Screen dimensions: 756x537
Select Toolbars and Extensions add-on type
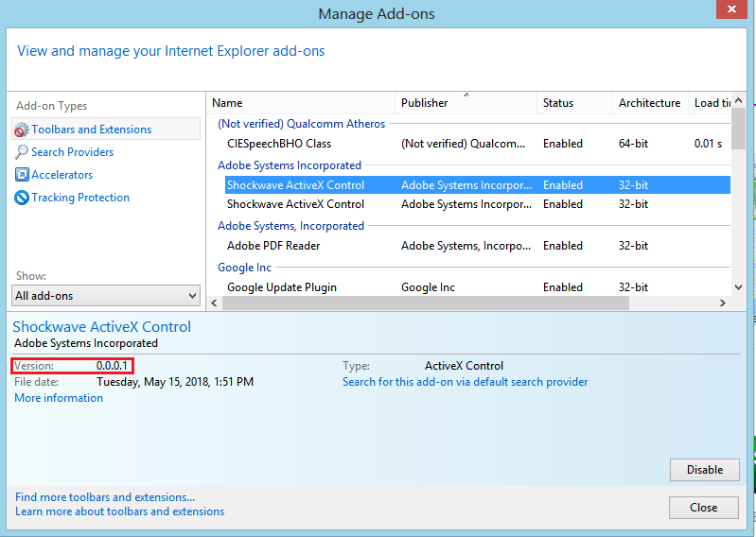pos(106,130)
